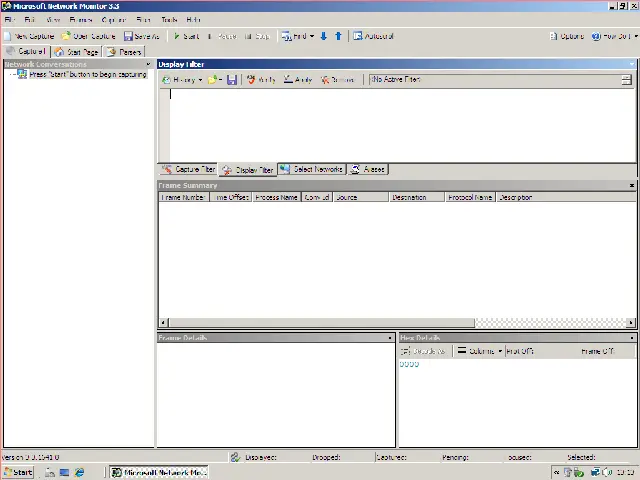
Task: Select the "Press Start button to begin capturing" item
Action: coord(88,74)
